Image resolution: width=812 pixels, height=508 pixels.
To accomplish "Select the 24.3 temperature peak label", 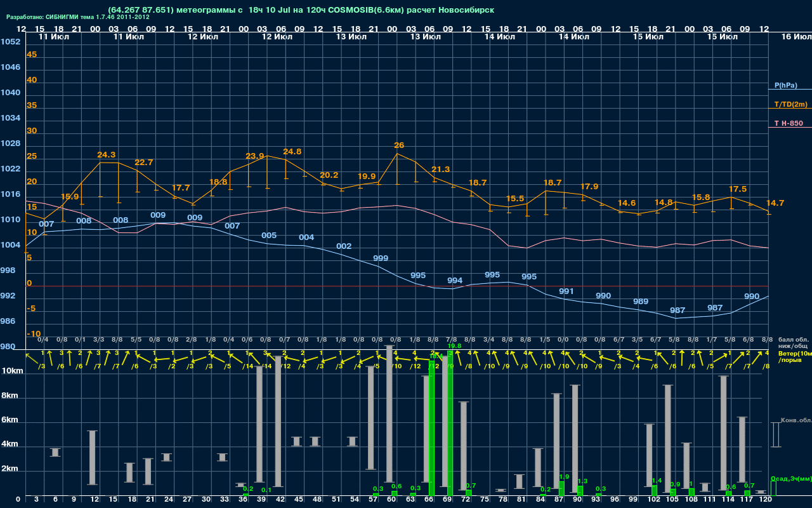I will [107, 155].
